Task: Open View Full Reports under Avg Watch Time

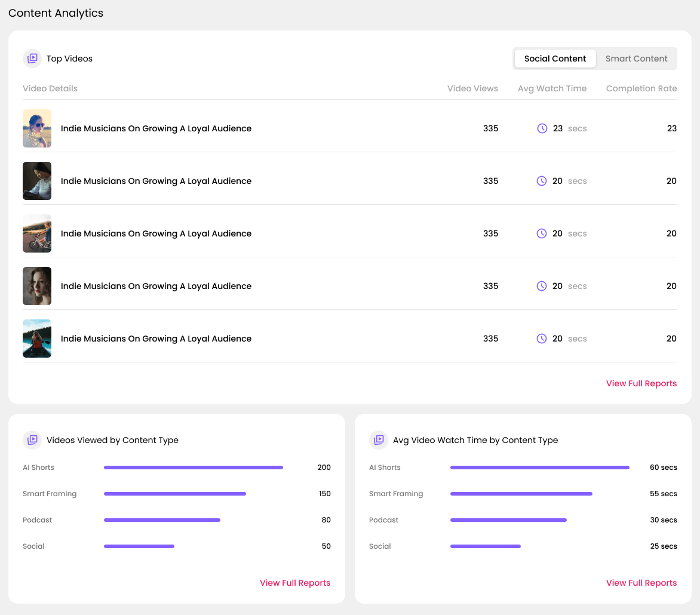Action: point(641,583)
